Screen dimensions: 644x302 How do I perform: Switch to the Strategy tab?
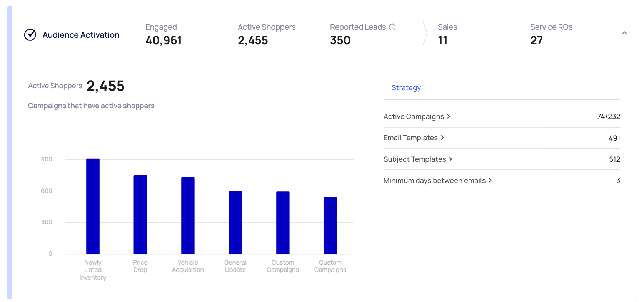(406, 88)
